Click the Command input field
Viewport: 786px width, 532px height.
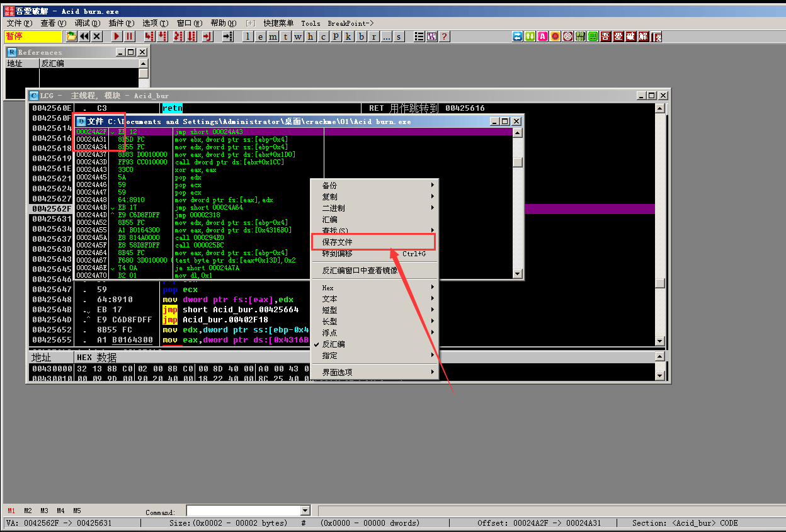tap(243, 511)
